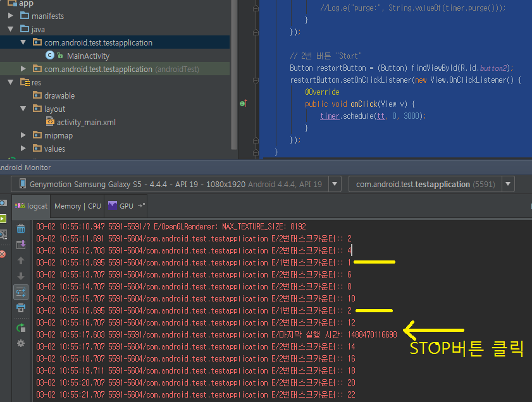
Task: Switch to the Memory | CPU tab
Action: [x=77, y=206]
